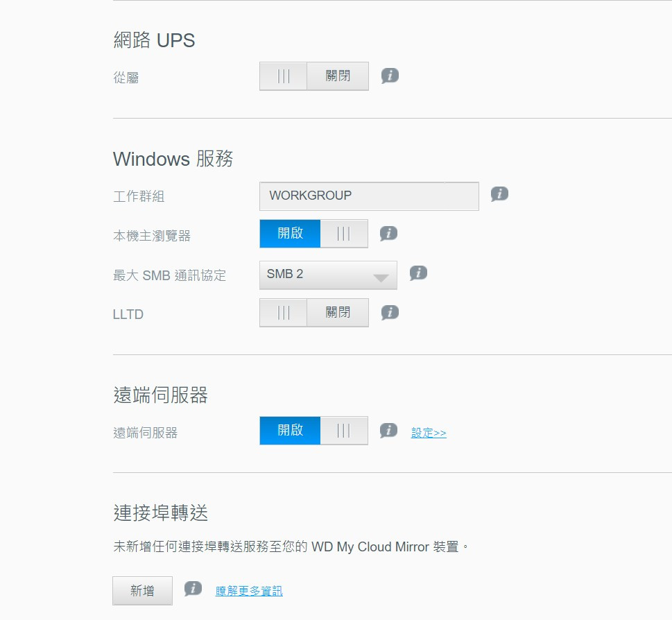This screenshot has width=672, height=620.
Task: Click the SMB dropdown arrow
Action: [x=381, y=278]
